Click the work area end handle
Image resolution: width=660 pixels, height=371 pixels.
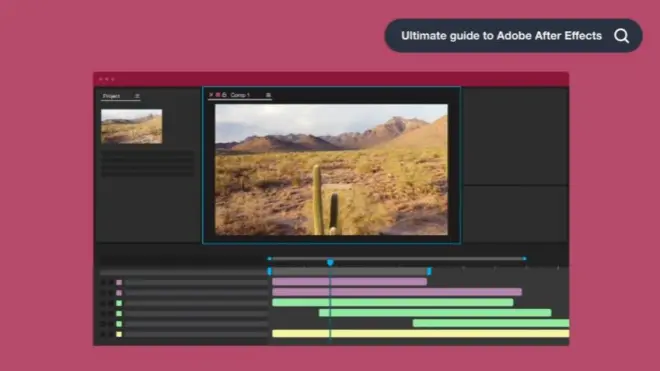pyautogui.click(x=429, y=272)
